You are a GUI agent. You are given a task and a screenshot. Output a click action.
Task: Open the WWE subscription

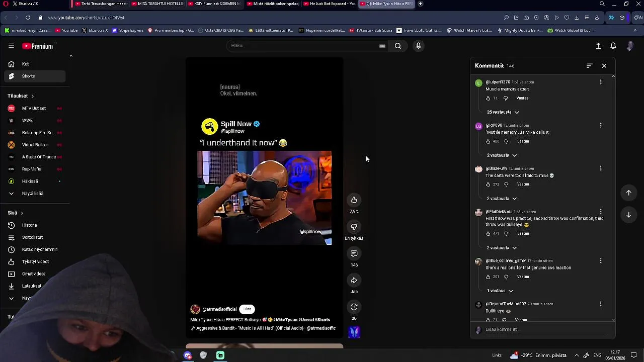point(35,121)
